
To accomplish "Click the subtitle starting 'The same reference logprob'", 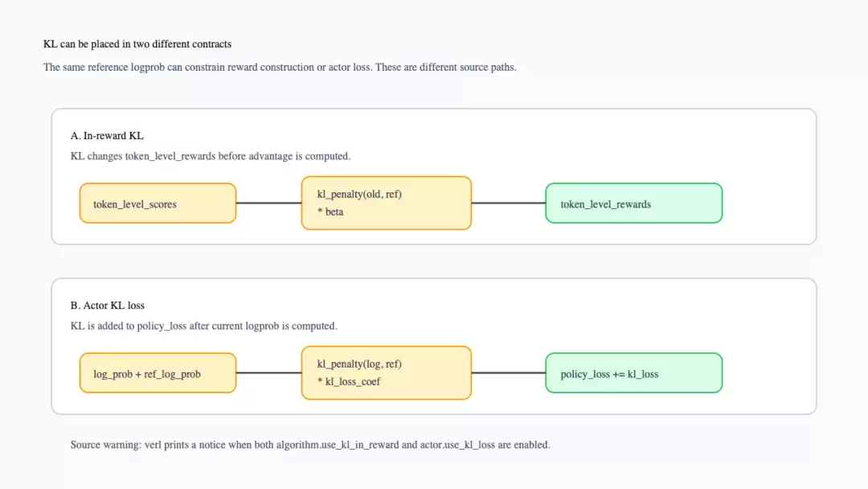I will click(280, 67).
